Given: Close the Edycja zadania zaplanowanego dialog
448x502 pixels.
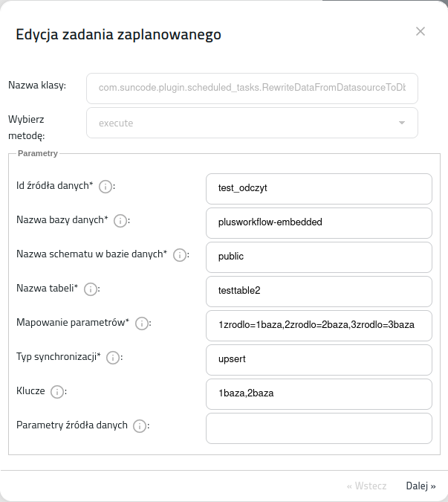Looking at the screenshot, I should tap(421, 31).
